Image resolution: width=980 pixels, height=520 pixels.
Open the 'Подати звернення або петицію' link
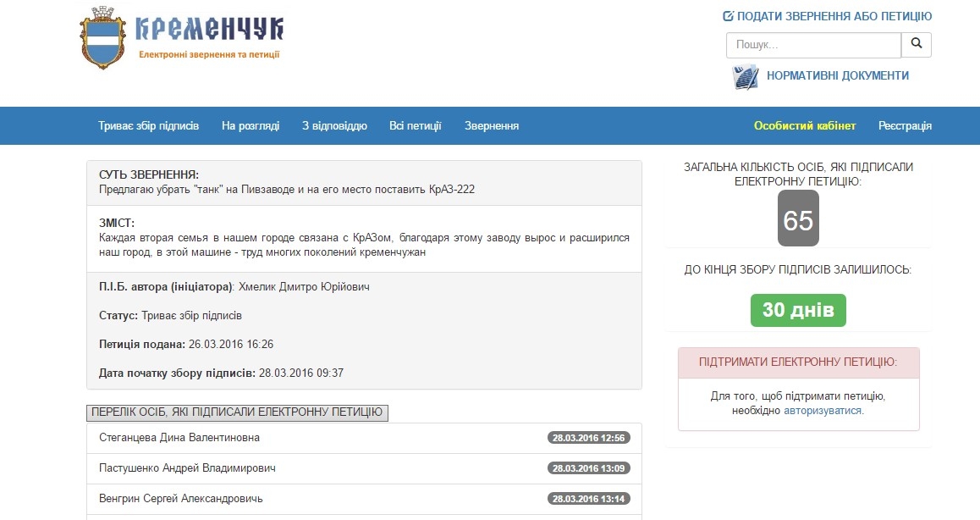point(834,16)
